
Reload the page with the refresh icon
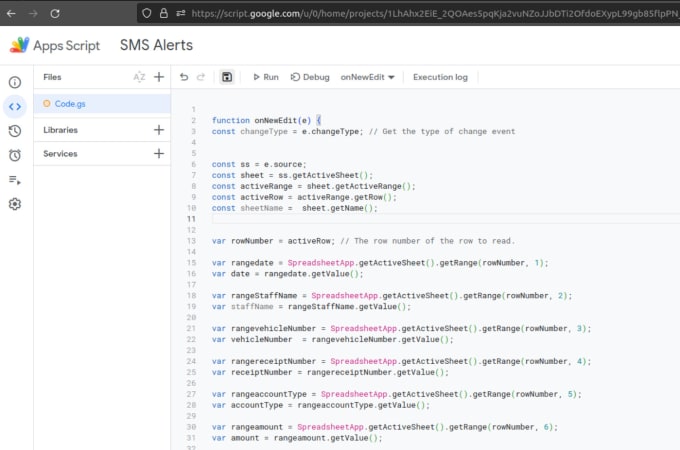(x=55, y=13)
